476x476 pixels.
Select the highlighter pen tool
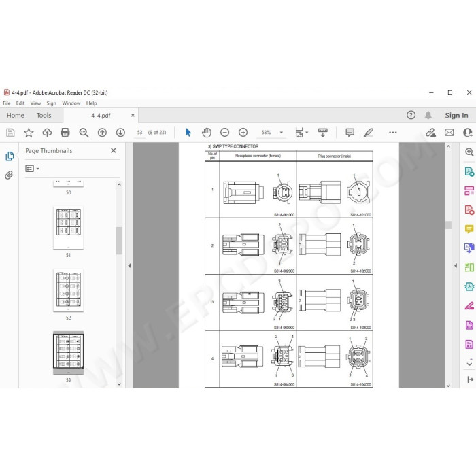click(369, 133)
